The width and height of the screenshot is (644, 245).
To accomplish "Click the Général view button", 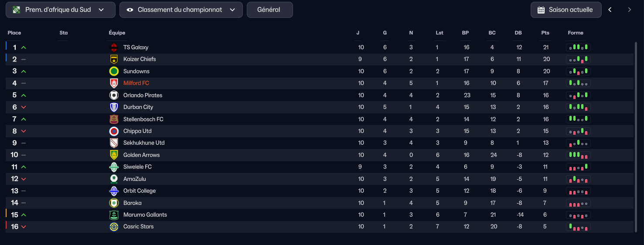I will point(270,10).
